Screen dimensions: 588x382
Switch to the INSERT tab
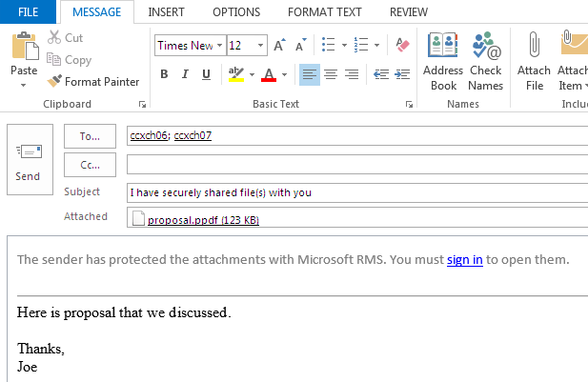click(168, 11)
